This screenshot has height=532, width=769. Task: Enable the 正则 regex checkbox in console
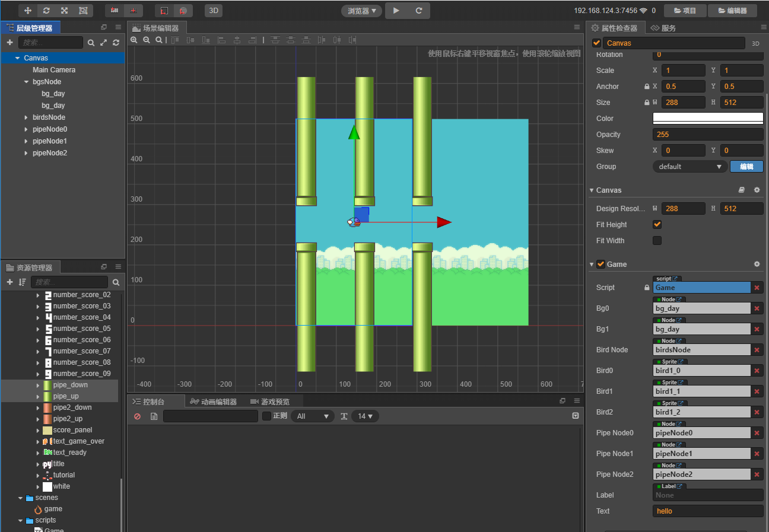tap(266, 416)
